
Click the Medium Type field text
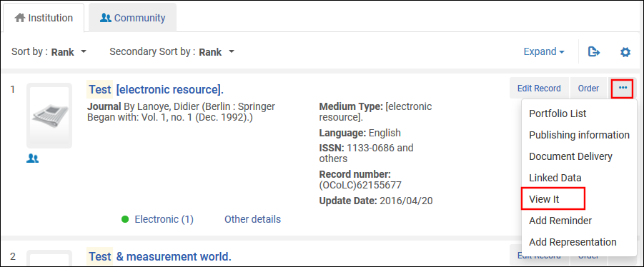click(x=375, y=112)
